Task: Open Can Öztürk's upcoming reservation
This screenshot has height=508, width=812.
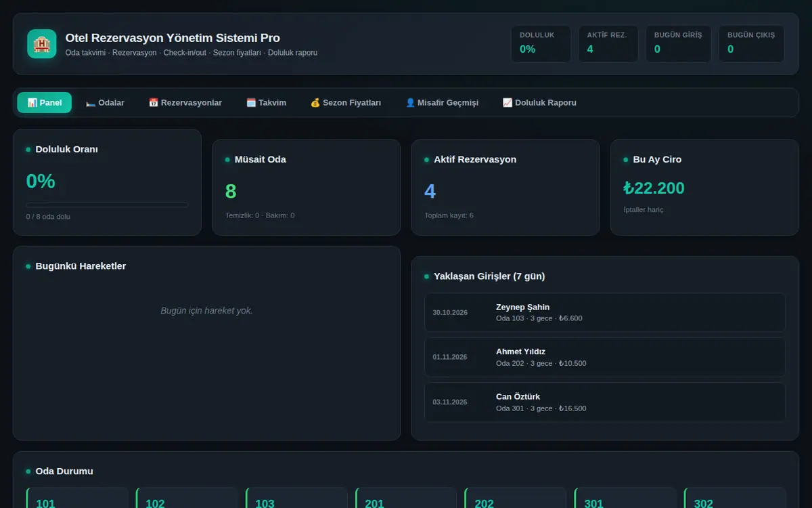Action: pos(605,402)
